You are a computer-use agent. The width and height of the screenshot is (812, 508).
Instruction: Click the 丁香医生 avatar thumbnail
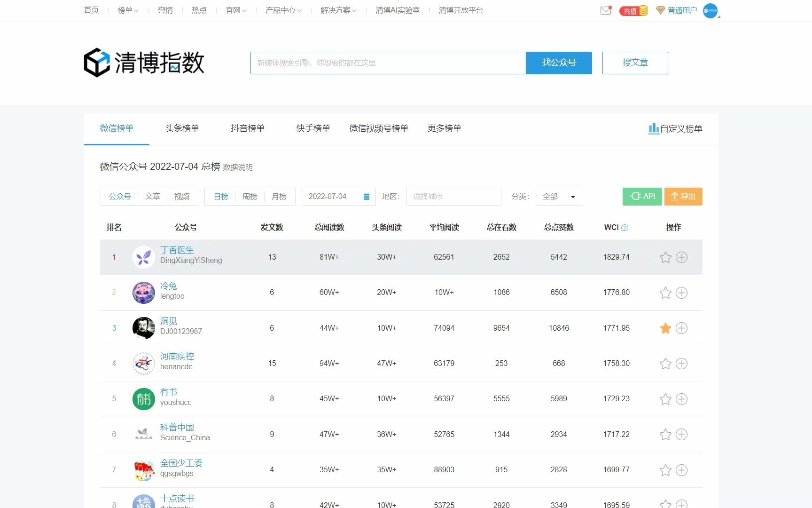[x=144, y=257]
